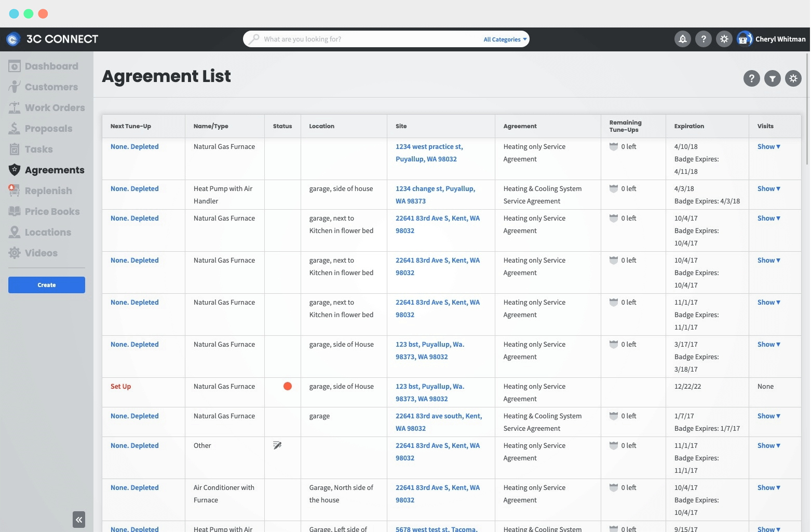
Task: Collapse the sidebar with the double-chevron control
Action: pyautogui.click(x=79, y=520)
